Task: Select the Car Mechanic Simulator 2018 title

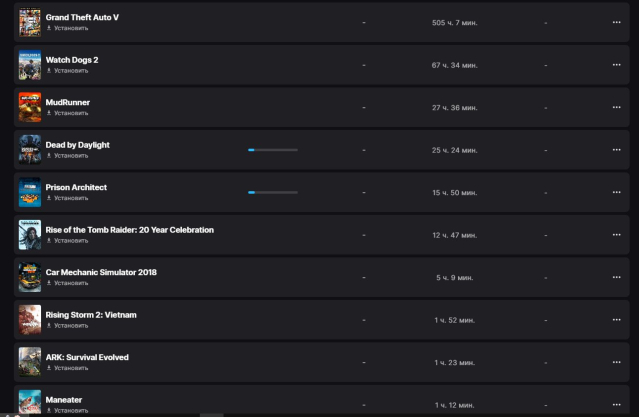Action: pos(101,272)
